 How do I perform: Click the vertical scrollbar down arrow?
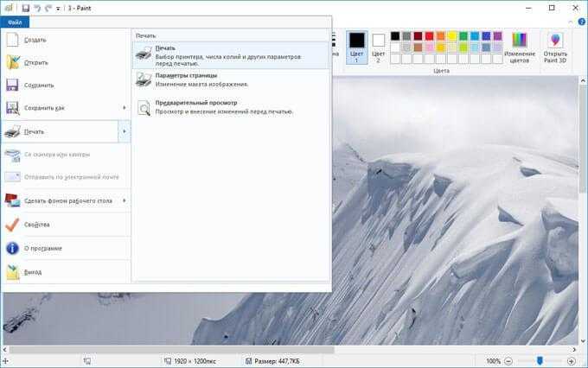583,341
